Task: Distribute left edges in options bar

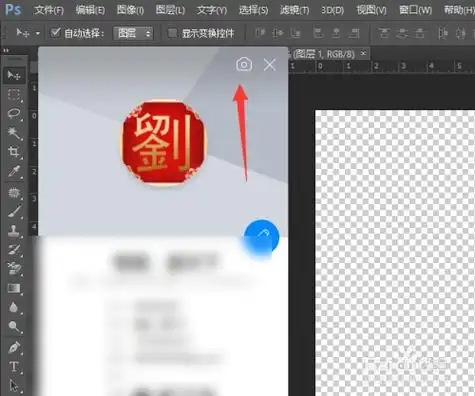Action: point(443,33)
